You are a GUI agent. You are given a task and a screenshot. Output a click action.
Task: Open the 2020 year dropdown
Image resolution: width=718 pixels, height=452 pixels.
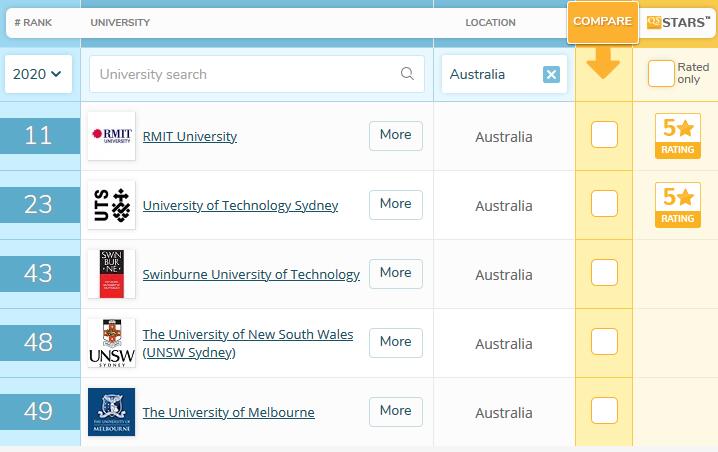pyautogui.click(x=38, y=74)
